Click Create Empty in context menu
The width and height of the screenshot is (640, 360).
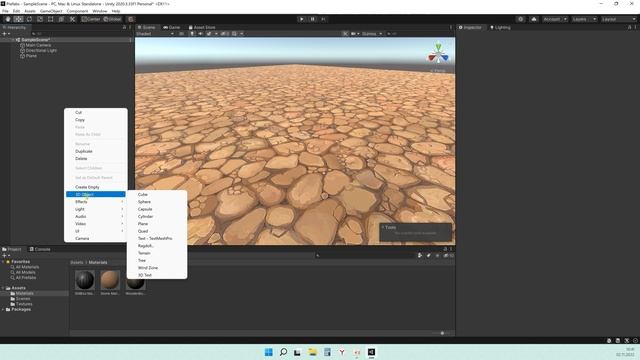96,187
